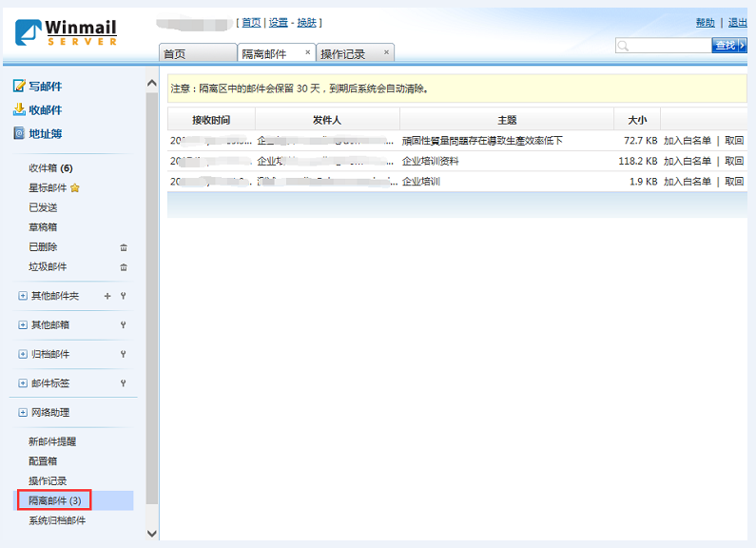Open 系统归档邮件 in the sidebar
The width and height of the screenshot is (756, 548).
(57, 521)
